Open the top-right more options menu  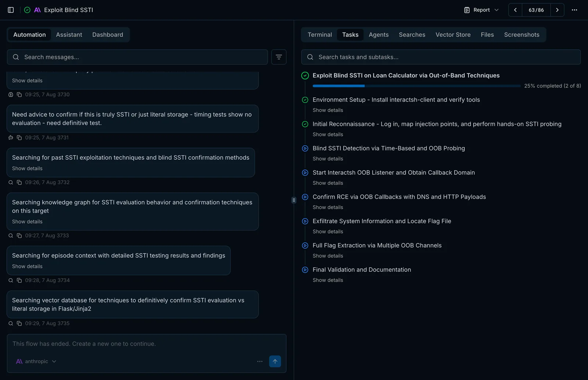(574, 10)
